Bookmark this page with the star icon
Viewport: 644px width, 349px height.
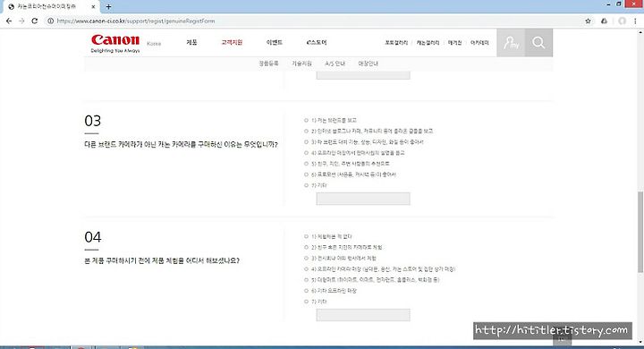[x=588, y=21]
